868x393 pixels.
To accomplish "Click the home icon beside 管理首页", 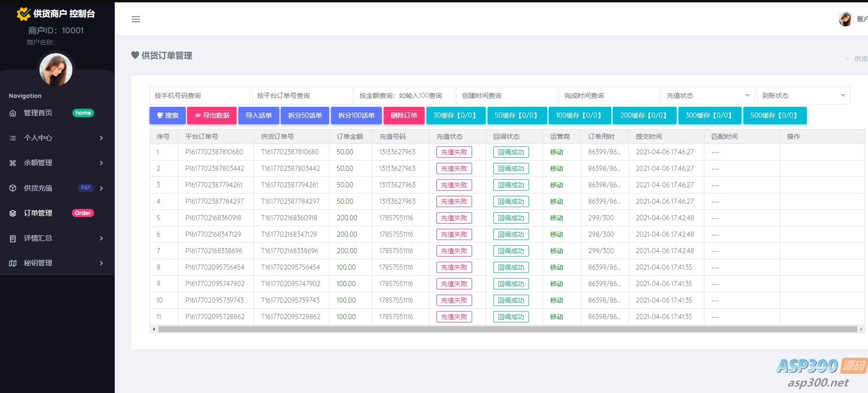I will click(x=13, y=113).
